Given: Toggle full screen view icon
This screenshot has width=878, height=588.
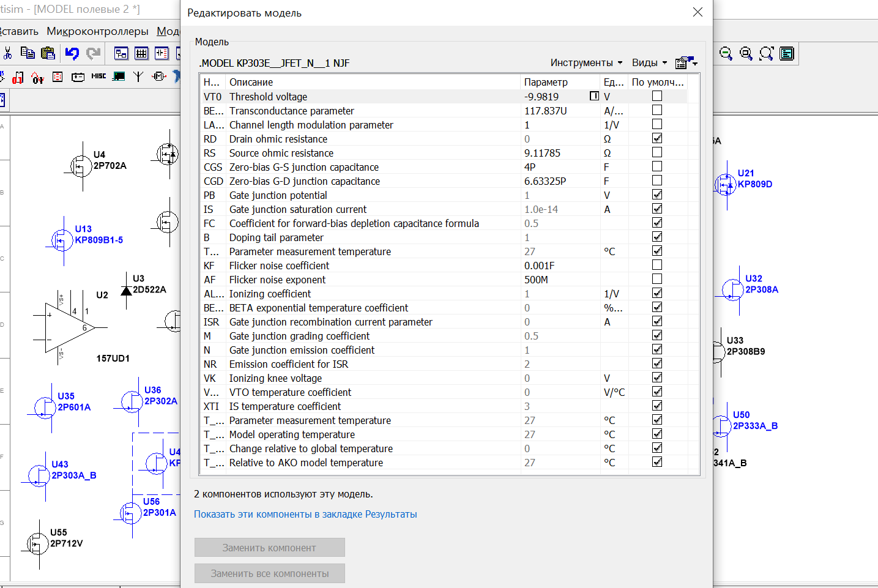Looking at the screenshot, I should pos(787,53).
